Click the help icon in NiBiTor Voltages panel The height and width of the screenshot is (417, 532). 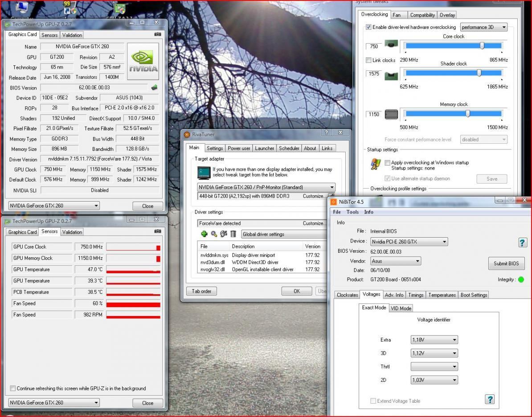(490, 399)
